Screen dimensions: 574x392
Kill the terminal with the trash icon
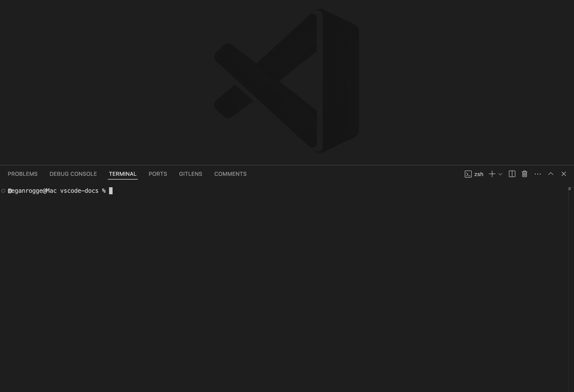[524, 174]
